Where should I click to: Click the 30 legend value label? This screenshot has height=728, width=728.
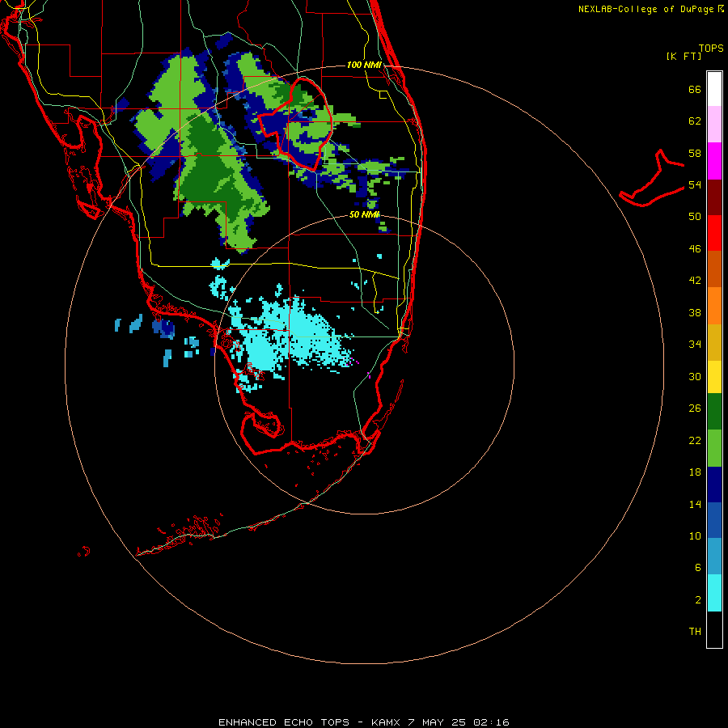point(695,376)
